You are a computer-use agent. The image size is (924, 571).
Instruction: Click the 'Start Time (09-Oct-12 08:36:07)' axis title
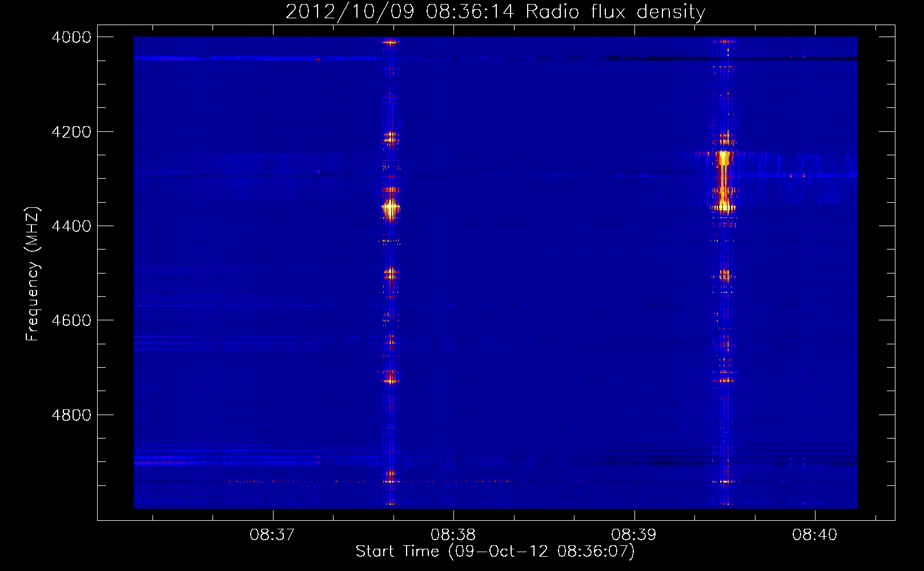[x=495, y=552]
